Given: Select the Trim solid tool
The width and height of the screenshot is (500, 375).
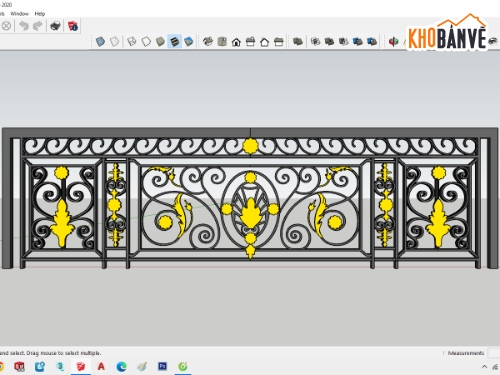Looking at the screenshot, I should point(358,42).
